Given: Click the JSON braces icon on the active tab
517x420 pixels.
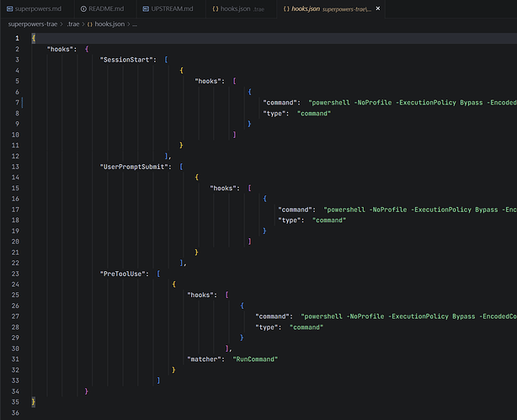Looking at the screenshot, I should [286, 9].
